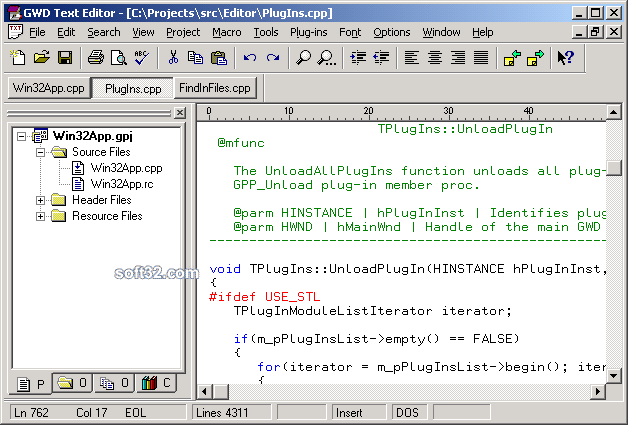Click the Print toolbar icon
The height and width of the screenshot is (425, 628).
coord(95,58)
